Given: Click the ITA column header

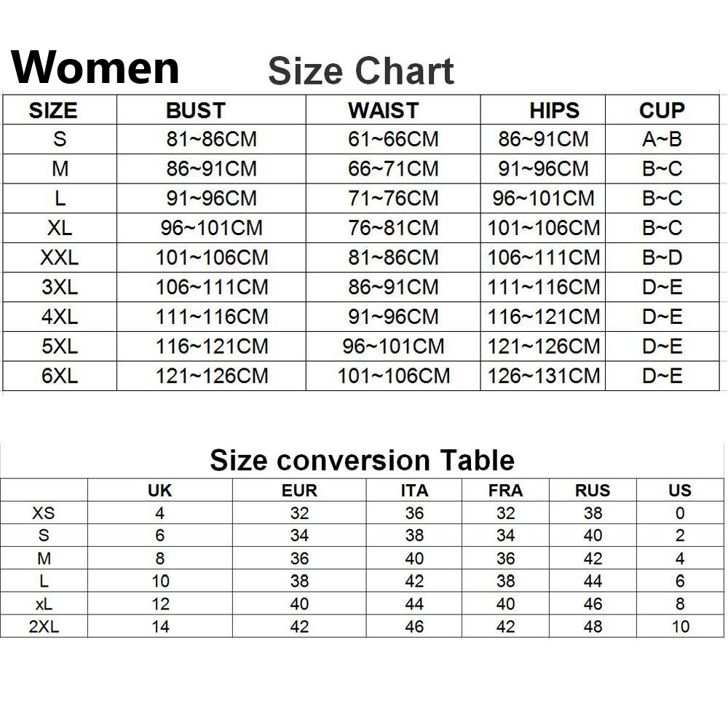Looking at the screenshot, I should (414, 491).
